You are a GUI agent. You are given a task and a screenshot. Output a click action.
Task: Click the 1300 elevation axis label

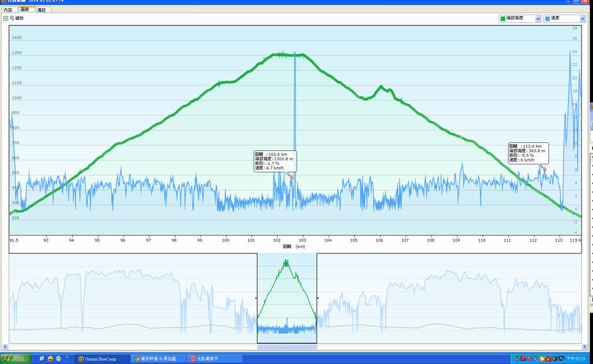click(17, 53)
